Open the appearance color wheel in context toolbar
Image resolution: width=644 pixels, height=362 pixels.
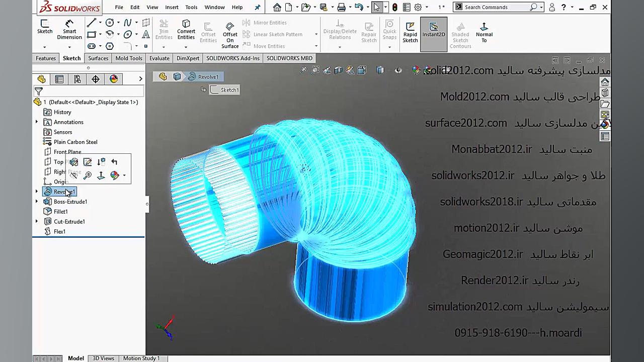pyautogui.click(x=115, y=175)
